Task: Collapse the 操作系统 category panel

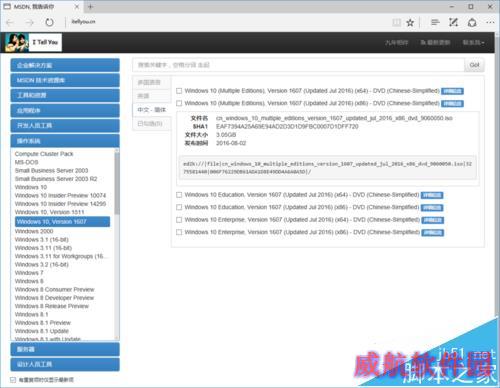Action: pos(65,141)
